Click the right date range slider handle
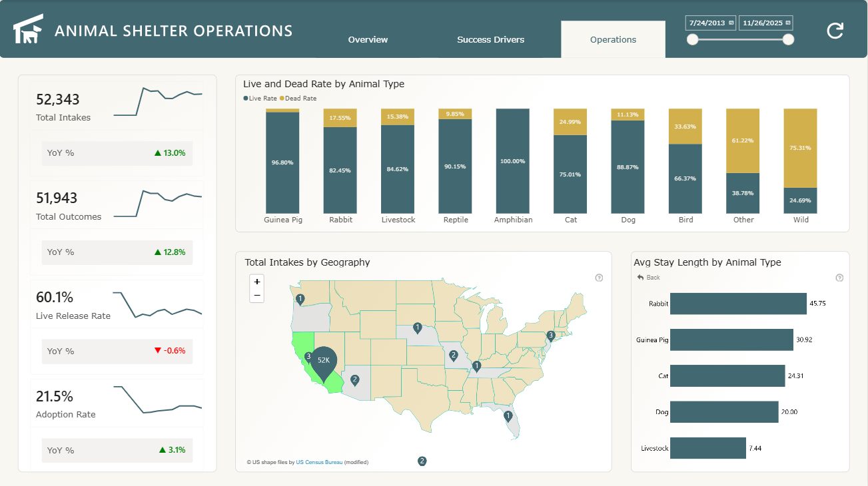868x486 pixels. pyautogui.click(x=788, y=39)
